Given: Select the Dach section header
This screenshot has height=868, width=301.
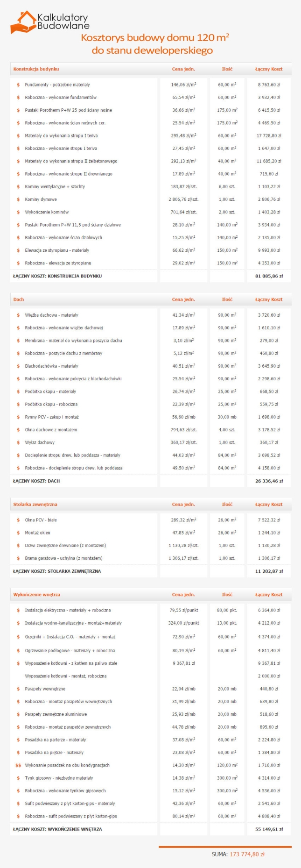Looking at the screenshot, I should [x=19, y=299].
